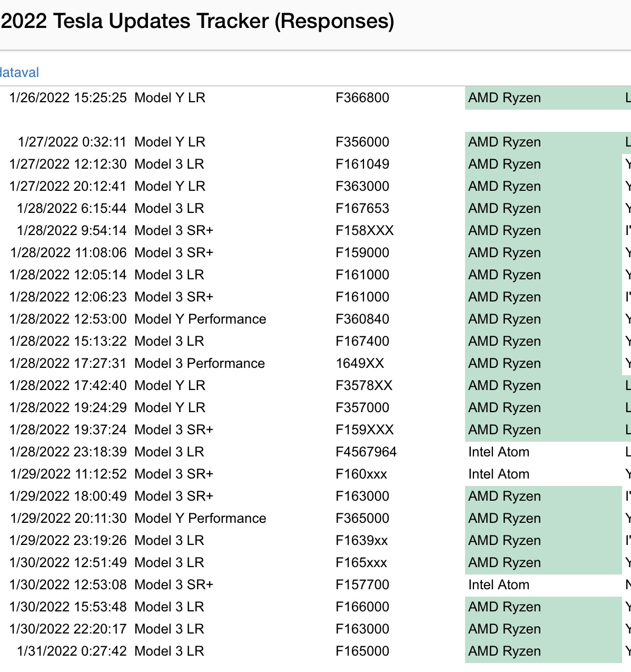This screenshot has height=672, width=631.
Task: Select VIN cell F356000
Action: (362, 142)
